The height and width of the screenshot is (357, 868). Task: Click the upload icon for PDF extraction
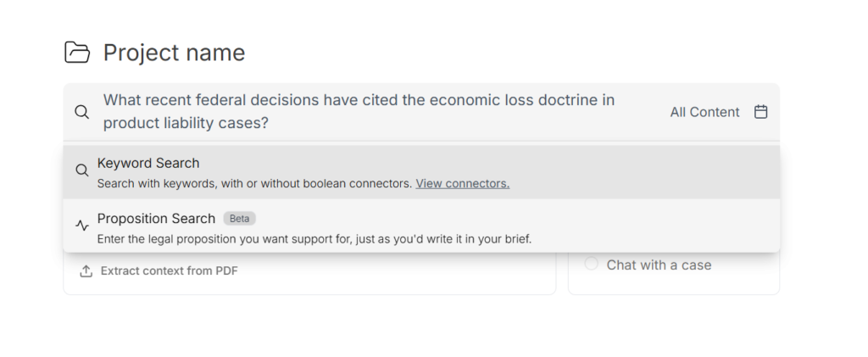tap(86, 271)
